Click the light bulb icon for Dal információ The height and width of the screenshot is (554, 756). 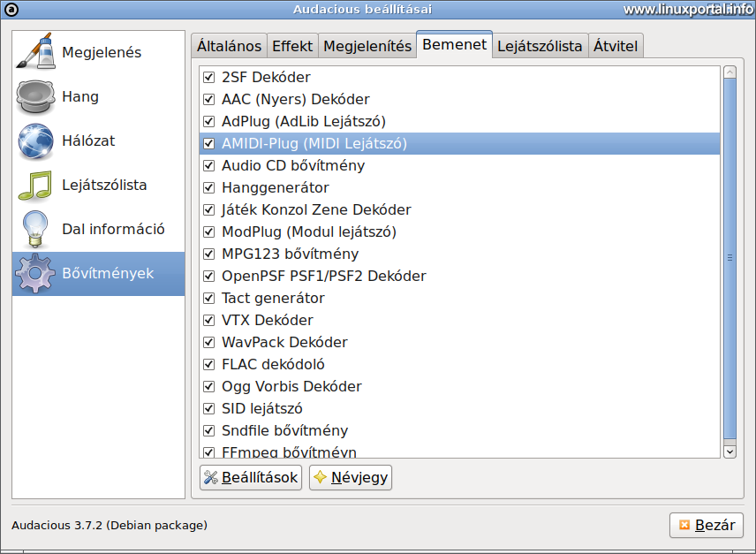point(35,230)
